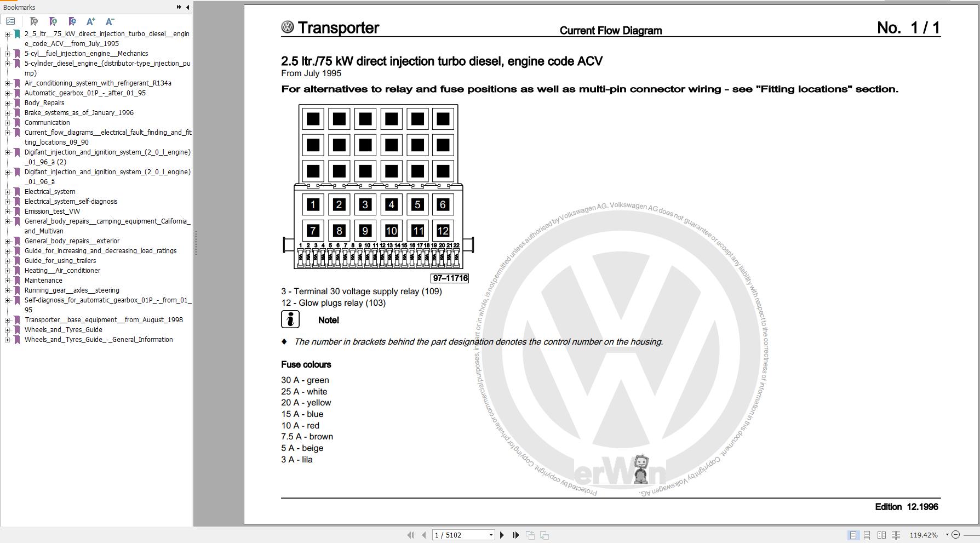Open the Running_gear__axles__steering bookmark
Image resolution: width=980 pixels, height=543 pixels.
pos(72,290)
